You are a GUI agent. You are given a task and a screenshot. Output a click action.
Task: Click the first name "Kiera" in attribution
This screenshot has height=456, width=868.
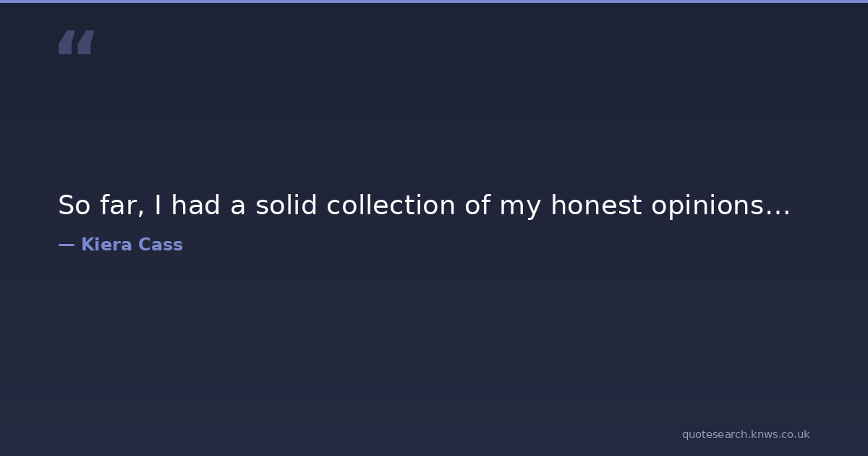click(x=106, y=245)
